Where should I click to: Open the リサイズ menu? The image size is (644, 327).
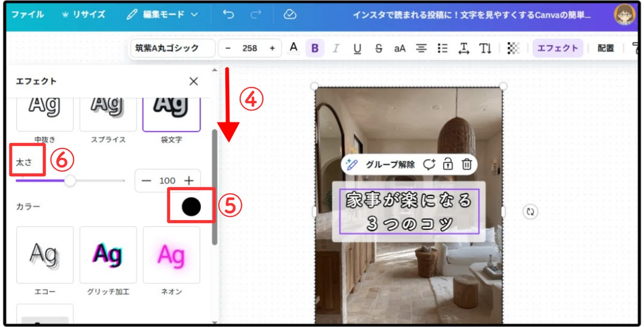84,14
